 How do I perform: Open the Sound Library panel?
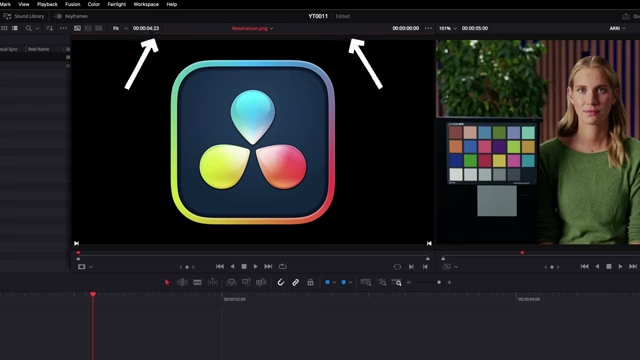pos(24,16)
